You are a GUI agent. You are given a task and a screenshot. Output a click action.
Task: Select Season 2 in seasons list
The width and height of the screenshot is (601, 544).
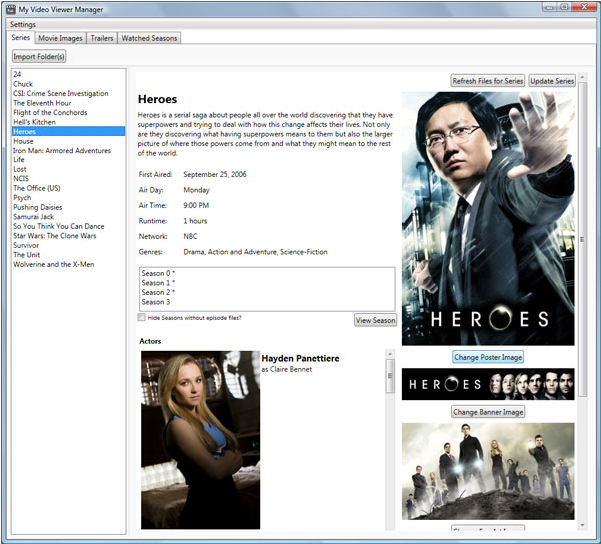(267, 293)
